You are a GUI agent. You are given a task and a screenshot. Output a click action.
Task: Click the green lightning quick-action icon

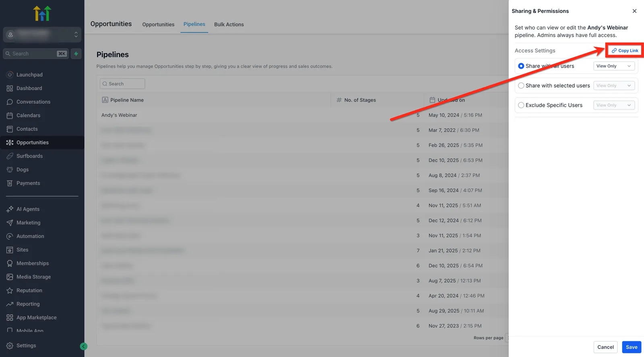click(x=76, y=53)
